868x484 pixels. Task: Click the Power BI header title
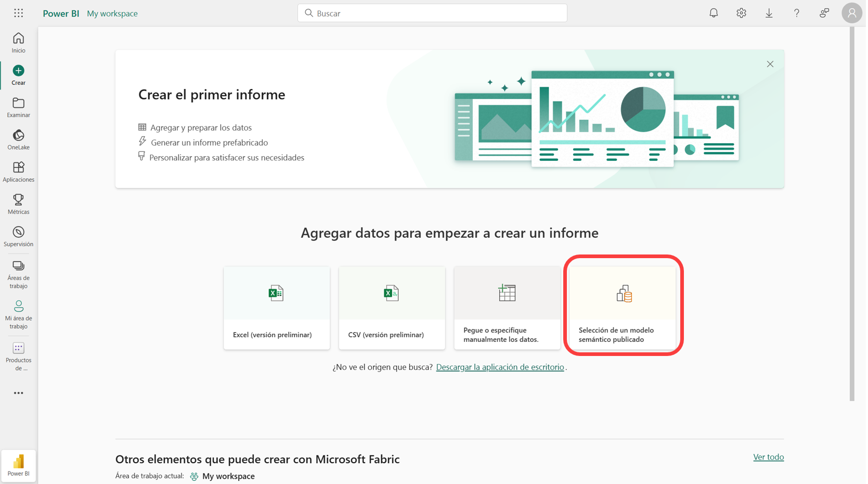61,14
